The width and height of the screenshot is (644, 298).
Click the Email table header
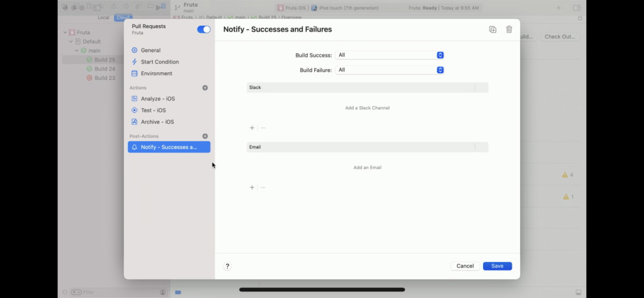tap(367, 148)
